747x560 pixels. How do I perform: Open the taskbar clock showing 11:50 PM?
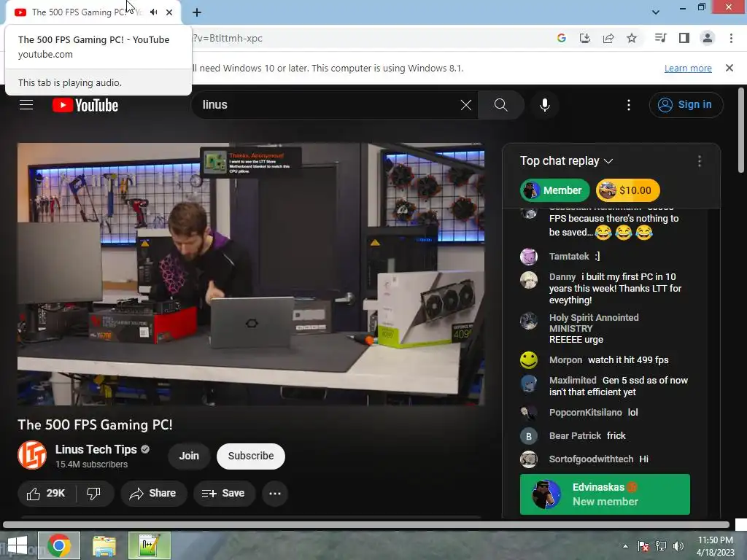(716, 545)
